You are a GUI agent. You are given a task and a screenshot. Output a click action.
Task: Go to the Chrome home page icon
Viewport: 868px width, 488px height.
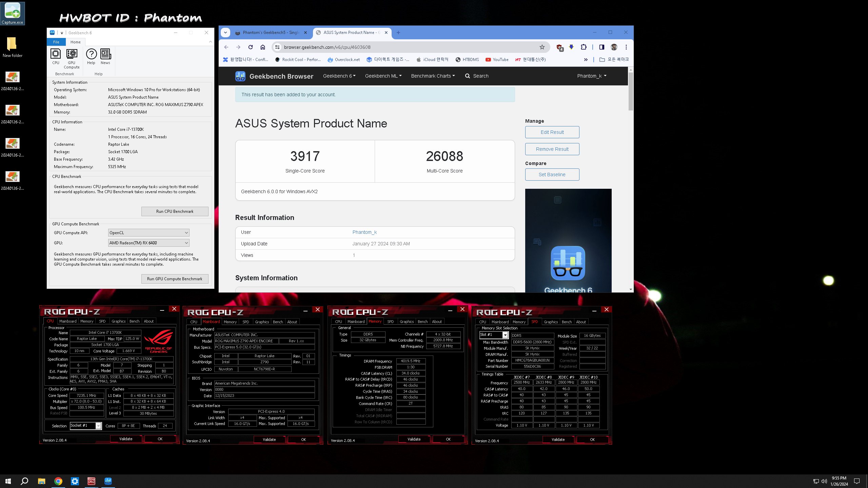263,47
